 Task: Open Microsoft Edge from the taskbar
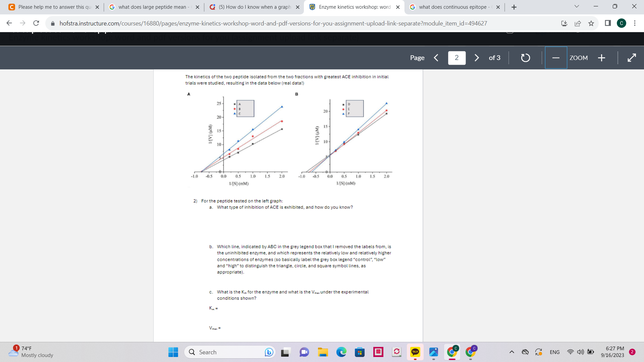pyautogui.click(x=341, y=352)
